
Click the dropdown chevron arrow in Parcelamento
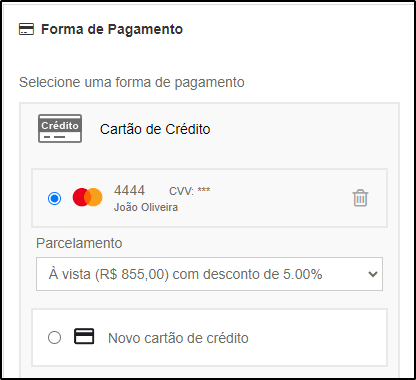(373, 274)
